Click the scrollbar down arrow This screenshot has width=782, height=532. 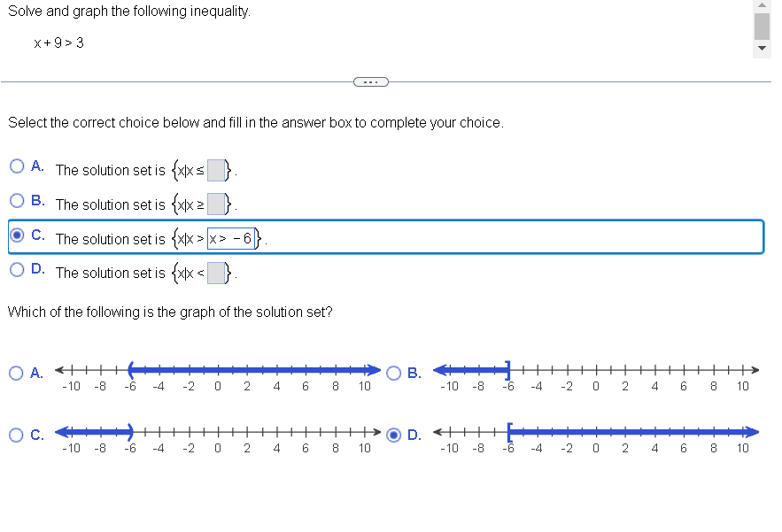point(762,48)
